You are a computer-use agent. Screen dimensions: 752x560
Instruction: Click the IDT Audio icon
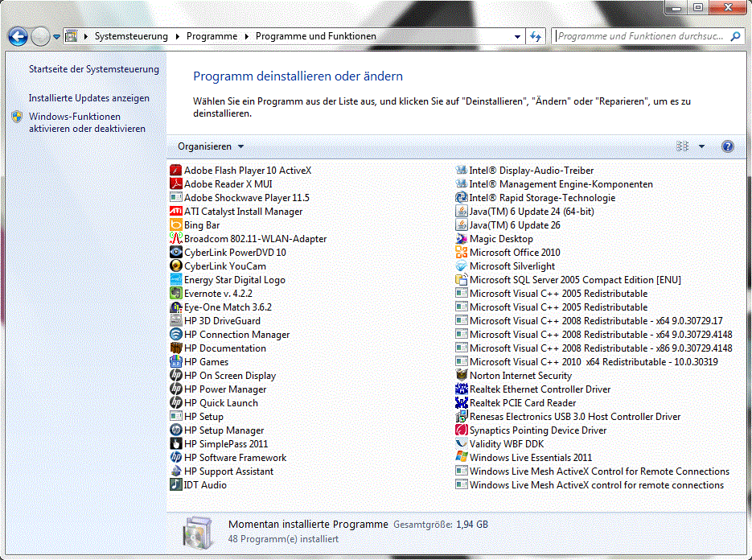[x=176, y=484]
